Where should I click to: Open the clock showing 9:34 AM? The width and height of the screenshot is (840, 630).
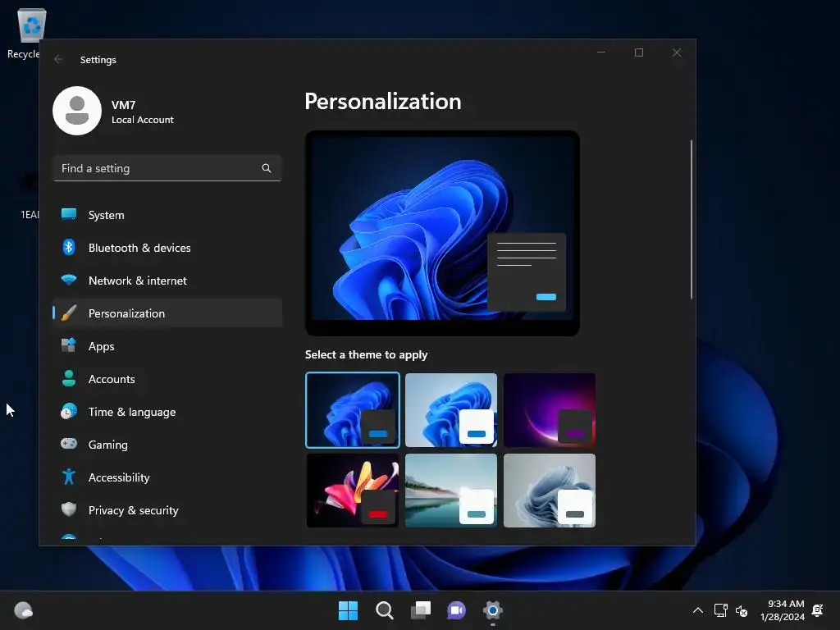[782, 610]
